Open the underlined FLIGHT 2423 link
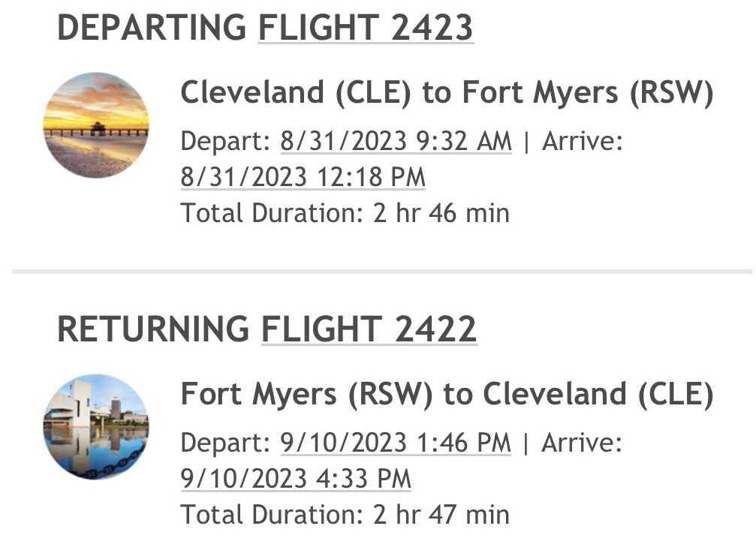Image resolution: width=756 pixels, height=544 pixels. point(366,28)
